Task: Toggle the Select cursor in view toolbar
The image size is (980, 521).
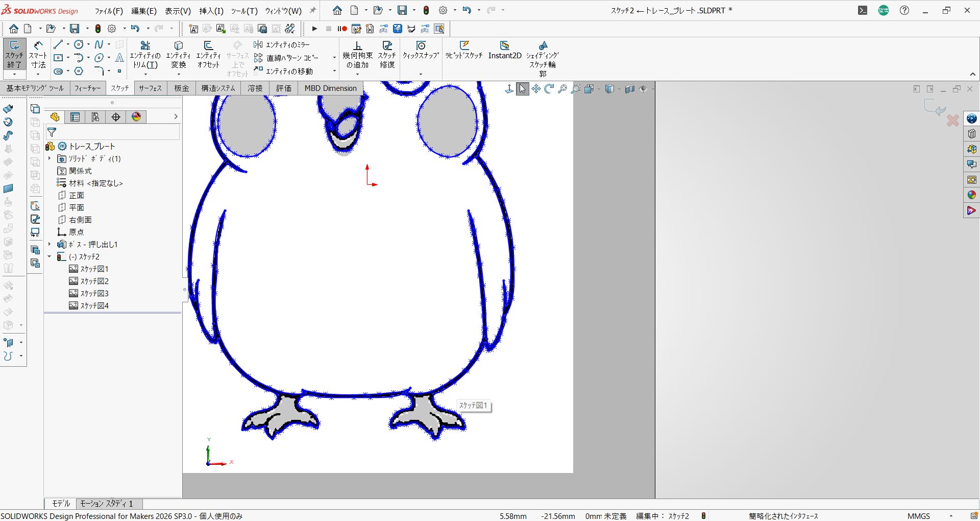Action: 523,89
